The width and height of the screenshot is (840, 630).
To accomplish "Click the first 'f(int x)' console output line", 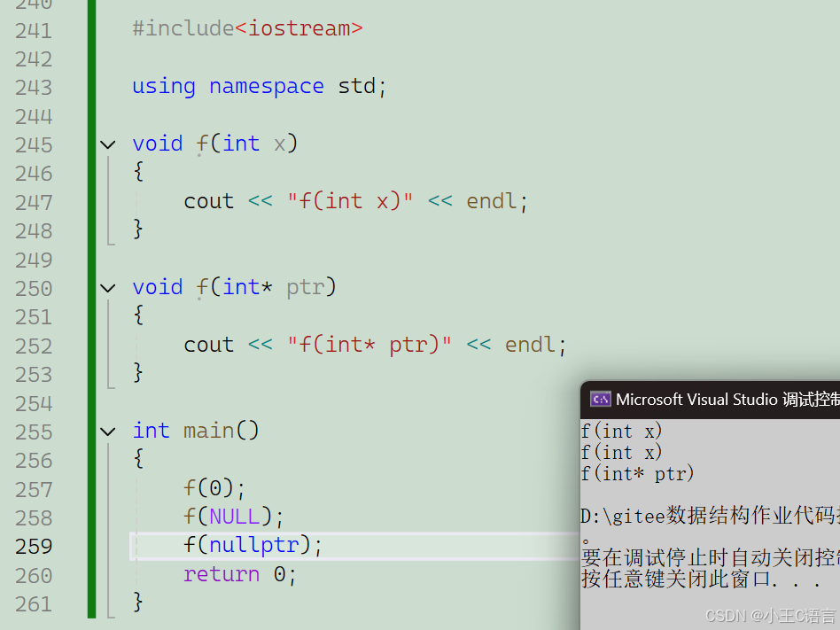I will click(x=621, y=432).
